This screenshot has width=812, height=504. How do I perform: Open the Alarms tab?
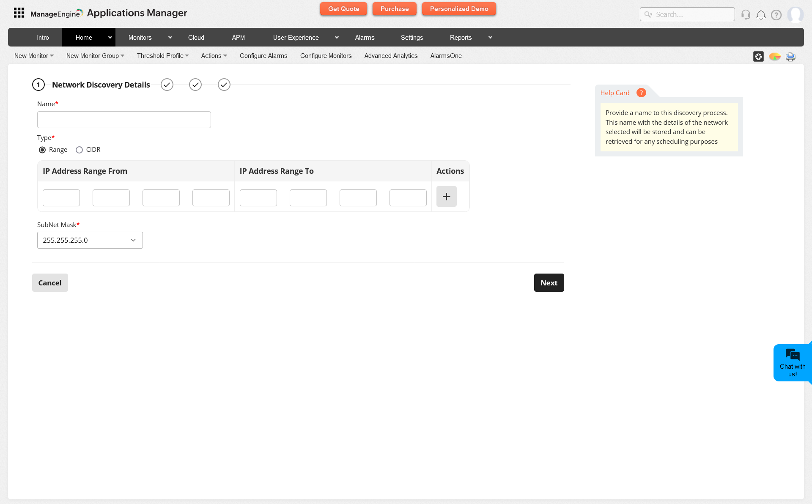click(365, 38)
